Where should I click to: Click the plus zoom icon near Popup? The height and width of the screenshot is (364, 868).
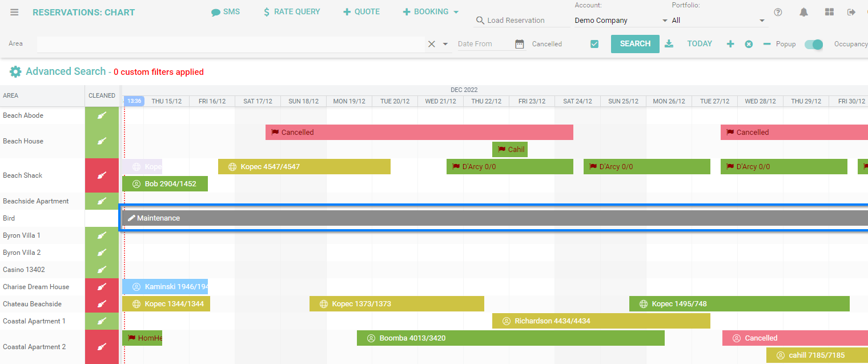point(730,43)
